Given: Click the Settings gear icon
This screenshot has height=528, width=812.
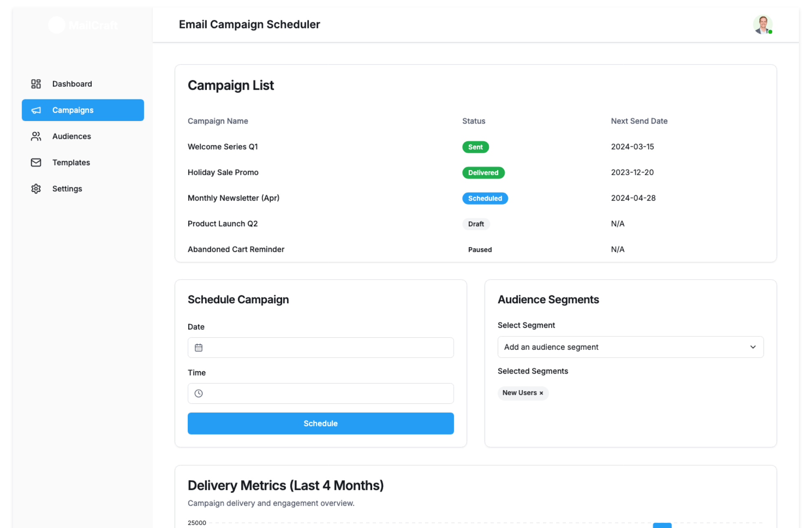Looking at the screenshot, I should tap(36, 189).
